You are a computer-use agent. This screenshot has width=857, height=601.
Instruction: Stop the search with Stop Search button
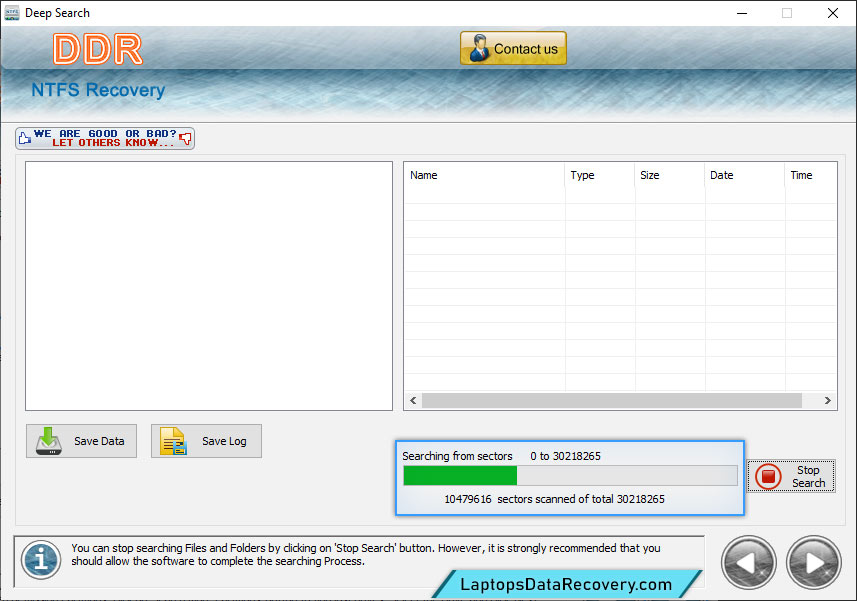point(791,476)
